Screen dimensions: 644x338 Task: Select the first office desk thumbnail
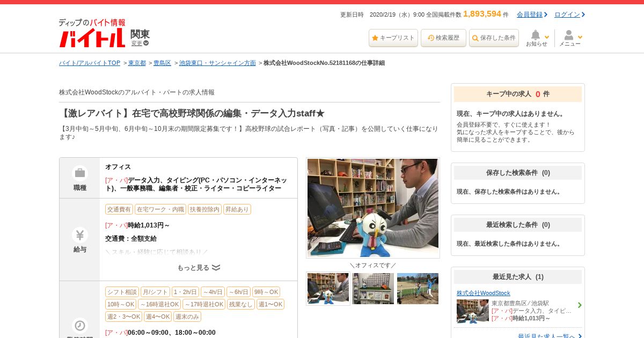pyautogui.click(x=328, y=289)
